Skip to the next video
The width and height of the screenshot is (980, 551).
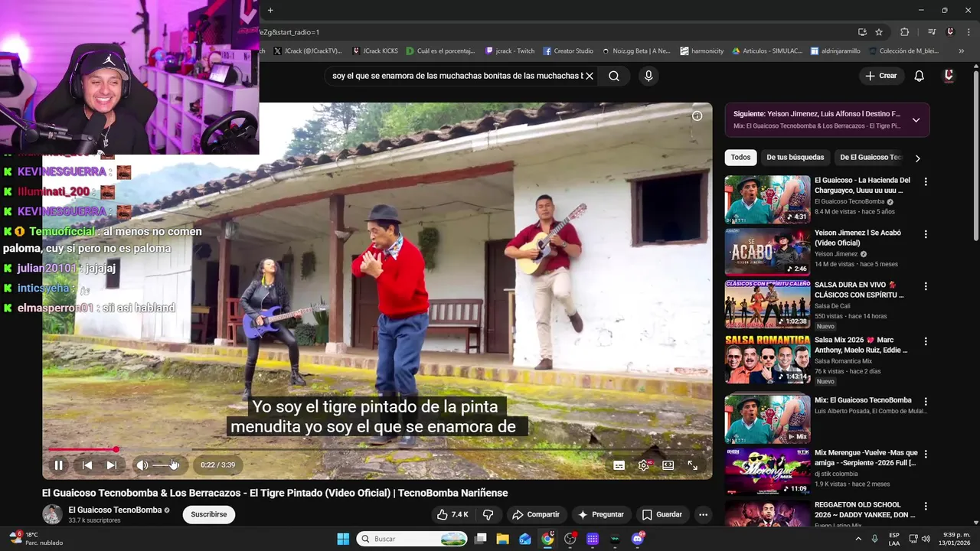point(112,465)
